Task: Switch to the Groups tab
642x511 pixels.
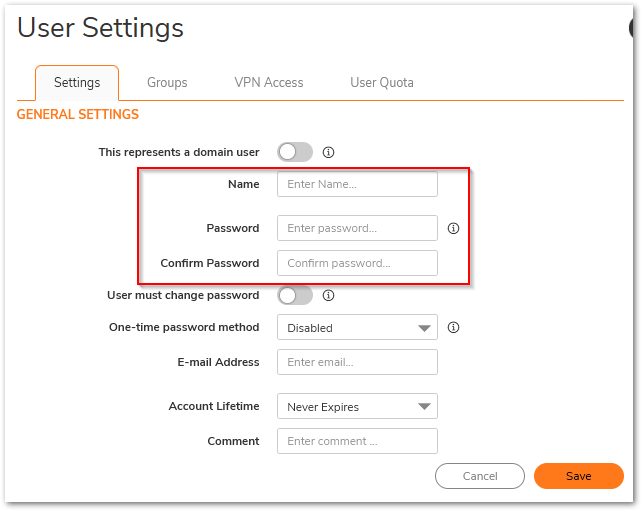Action: [167, 82]
